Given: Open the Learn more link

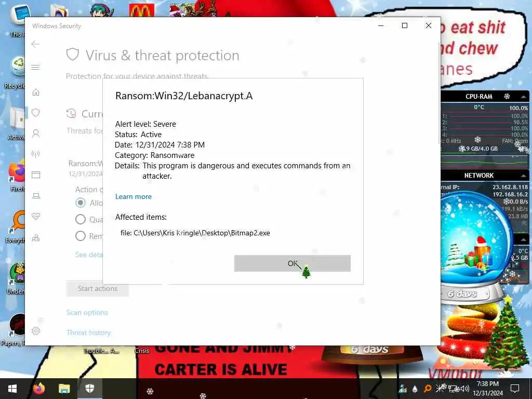Looking at the screenshot, I should [134, 196].
